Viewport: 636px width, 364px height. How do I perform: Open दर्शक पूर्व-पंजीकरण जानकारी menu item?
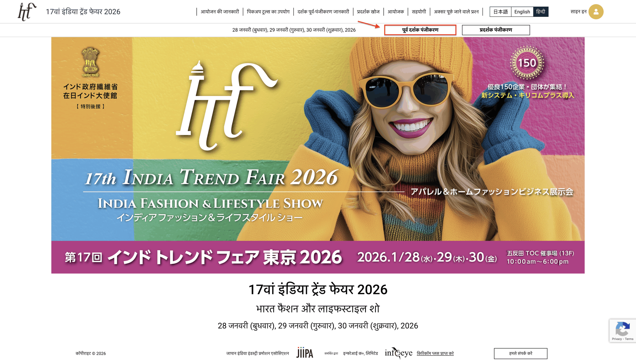323,12
